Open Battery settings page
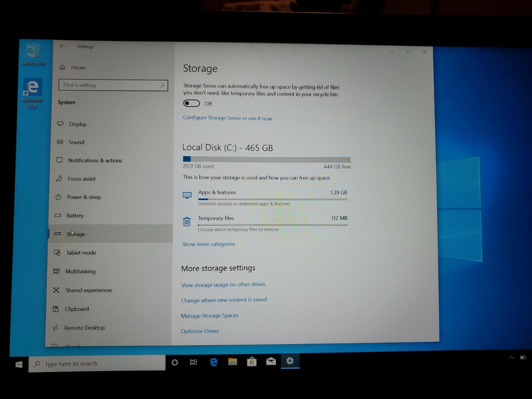Screen dimensions: 532x399 pyautogui.click(x=75, y=215)
